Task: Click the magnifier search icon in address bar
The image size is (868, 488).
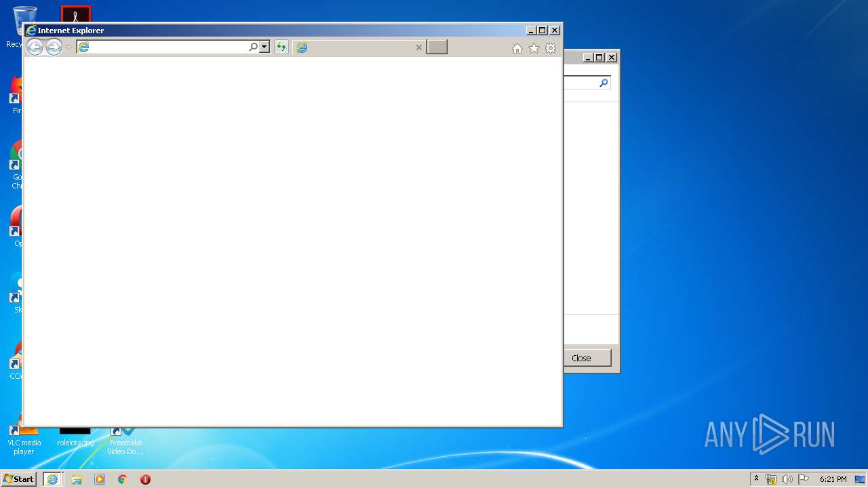Action: pos(254,47)
